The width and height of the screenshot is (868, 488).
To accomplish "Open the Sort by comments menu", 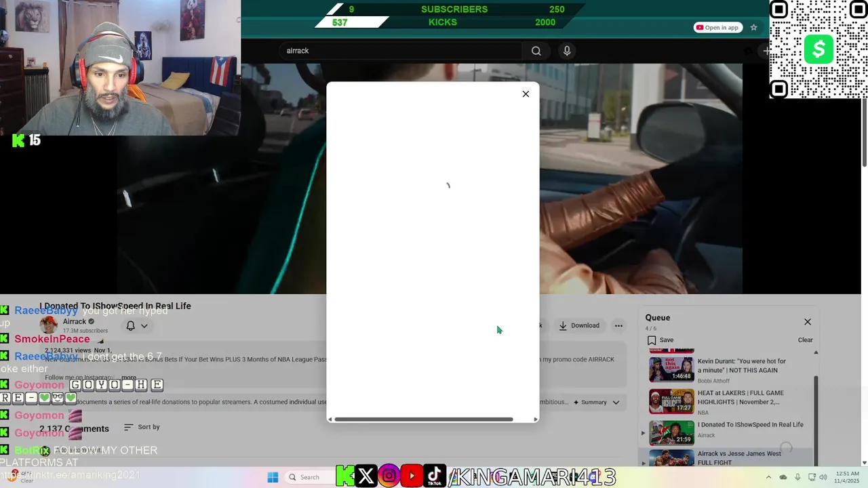I will [142, 427].
